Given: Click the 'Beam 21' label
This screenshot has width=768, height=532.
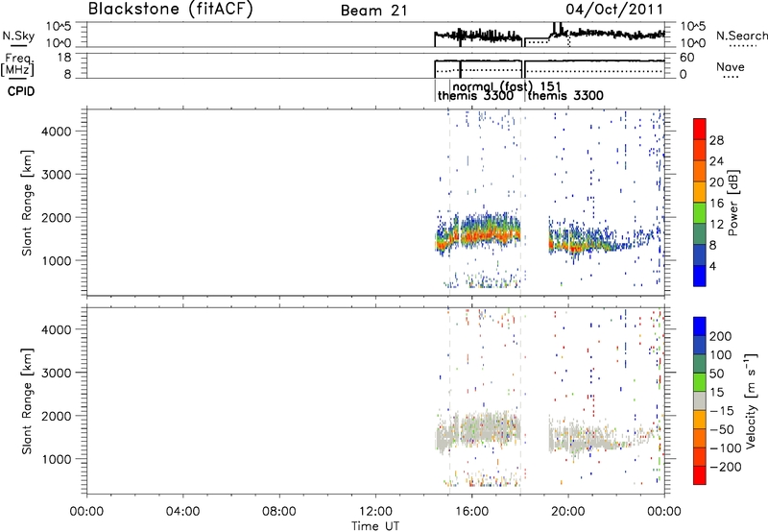Looking at the screenshot, I should point(374,11).
